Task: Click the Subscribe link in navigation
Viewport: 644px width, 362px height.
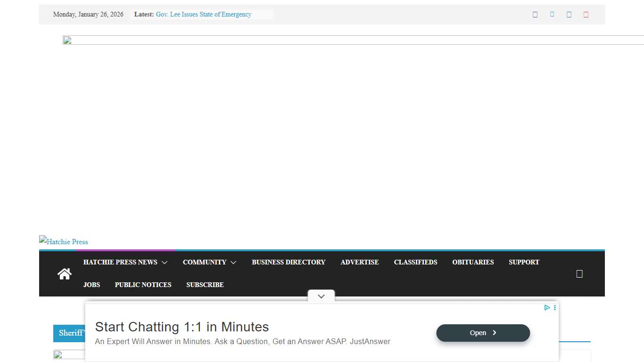Action: (x=205, y=285)
